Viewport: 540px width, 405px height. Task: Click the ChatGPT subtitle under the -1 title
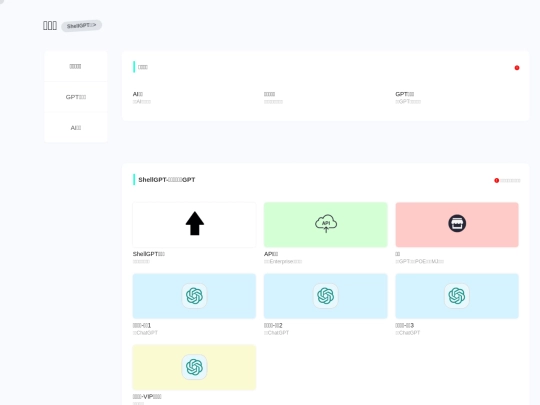pyautogui.click(x=145, y=333)
